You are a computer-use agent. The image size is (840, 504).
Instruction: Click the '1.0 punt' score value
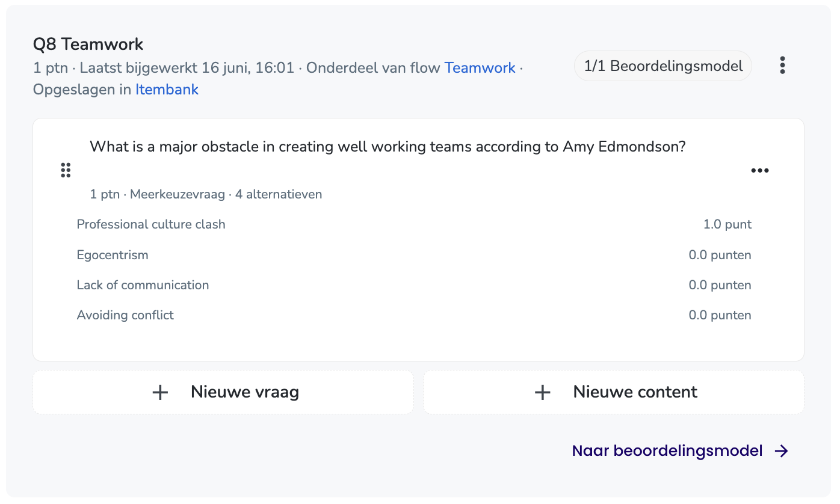click(x=727, y=224)
